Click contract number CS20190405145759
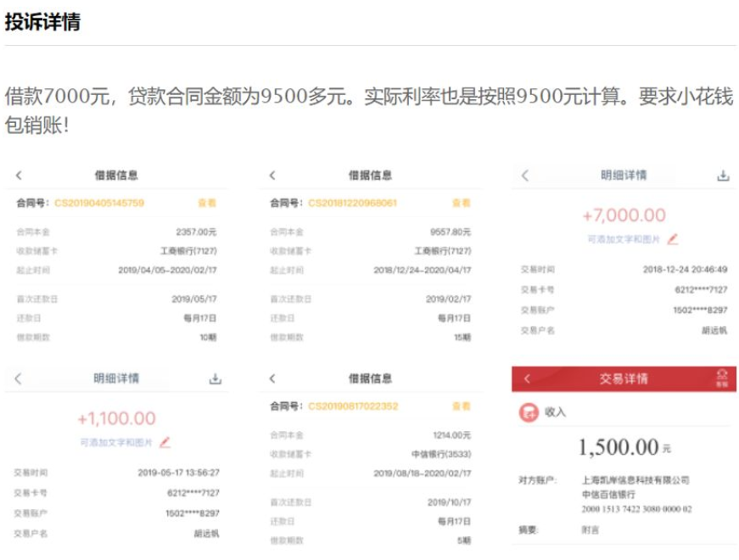 (99, 203)
